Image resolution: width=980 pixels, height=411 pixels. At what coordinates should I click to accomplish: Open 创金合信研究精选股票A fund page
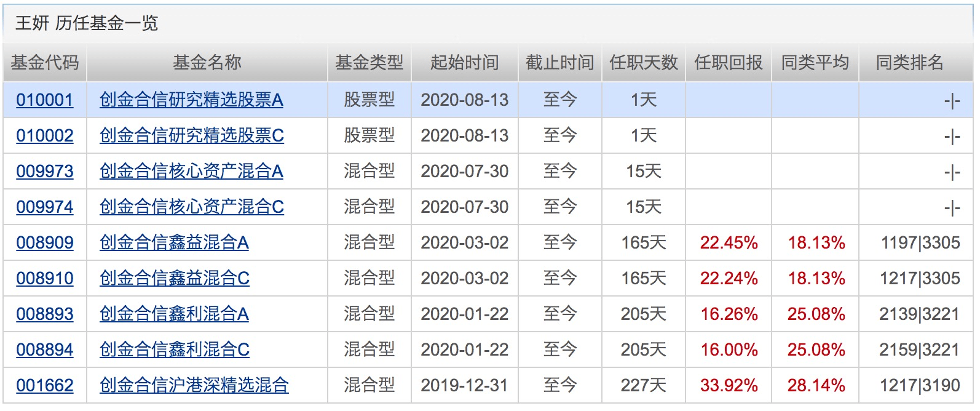pos(191,100)
